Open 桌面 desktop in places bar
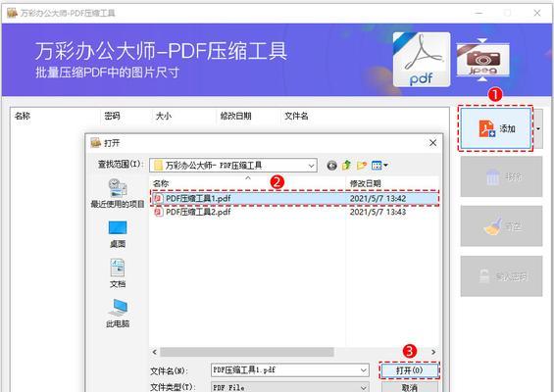This screenshot has height=392, width=554. tap(118, 234)
